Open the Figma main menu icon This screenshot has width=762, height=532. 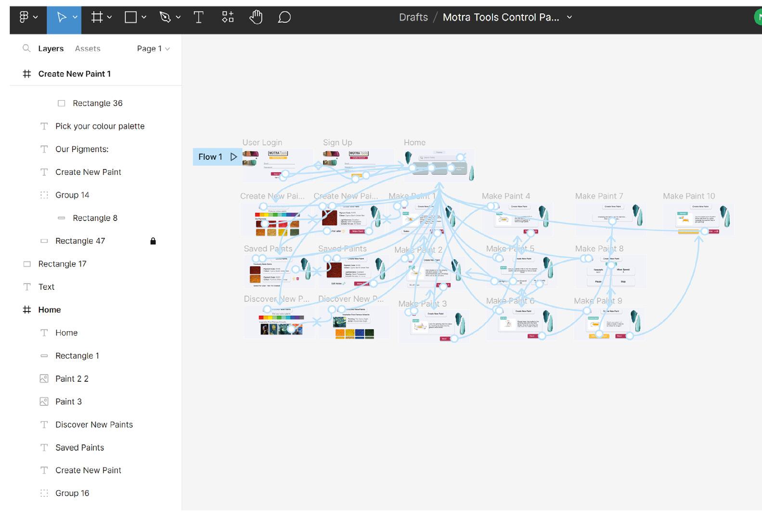coord(24,17)
